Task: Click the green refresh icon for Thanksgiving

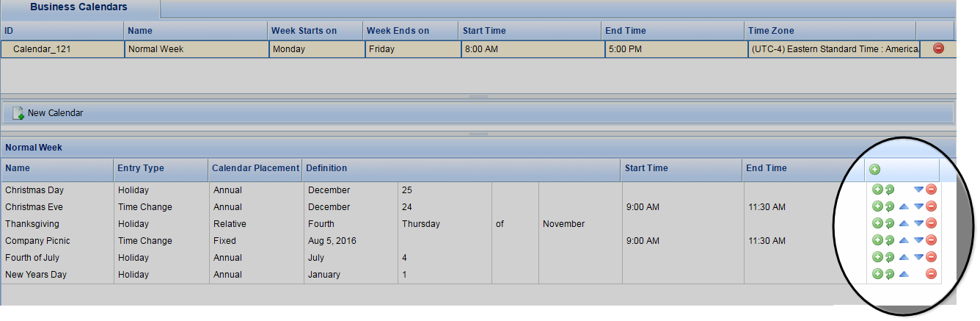Action: click(889, 223)
